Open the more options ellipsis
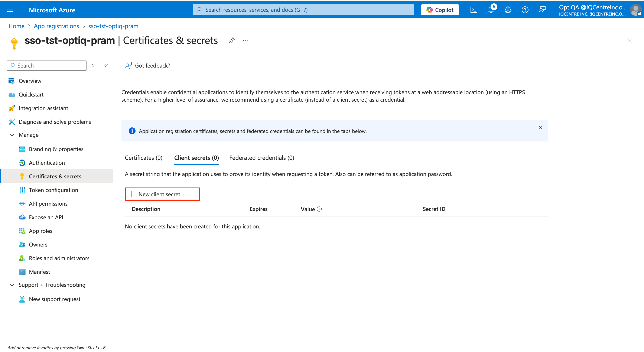This screenshot has width=644, height=352. pyautogui.click(x=245, y=40)
